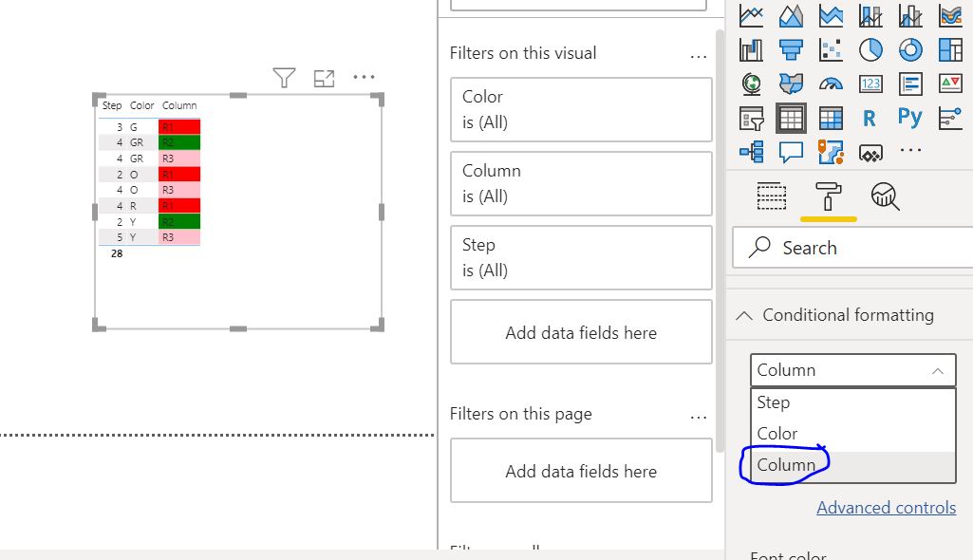Select Line and clustered column chart

(910, 15)
